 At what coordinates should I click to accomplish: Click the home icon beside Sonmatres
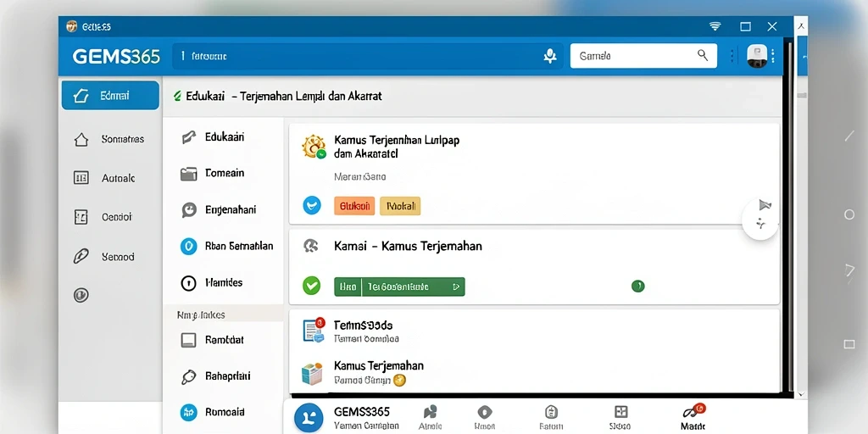click(81, 140)
